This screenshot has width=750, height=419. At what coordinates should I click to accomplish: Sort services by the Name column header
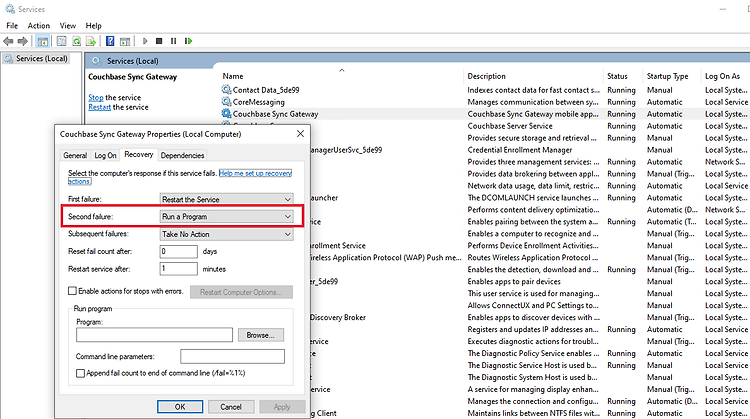(x=233, y=76)
